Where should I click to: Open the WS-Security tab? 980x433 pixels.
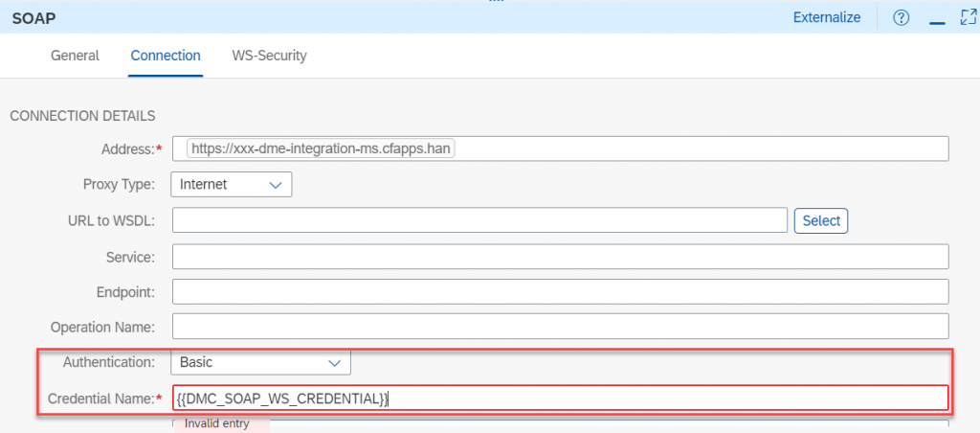coord(269,55)
